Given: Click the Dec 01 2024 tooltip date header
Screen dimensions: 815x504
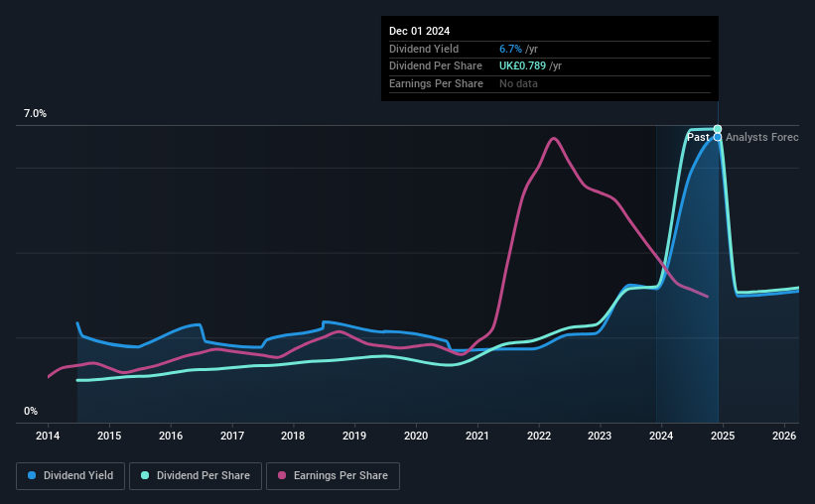Looking at the screenshot, I should tap(420, 31).
